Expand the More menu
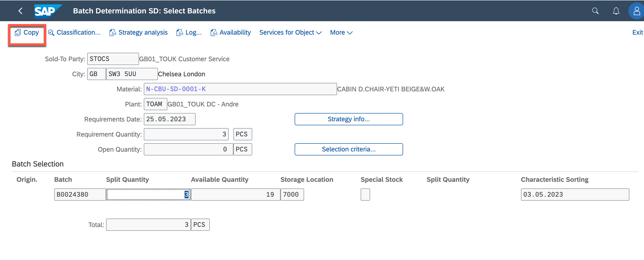This screenshot has width=644, height=260. [341, 32]
